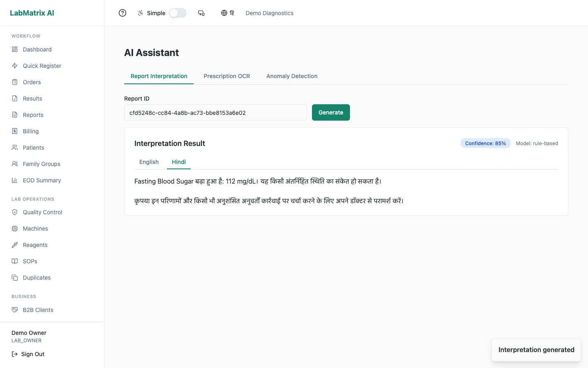Select the Report Interpretation tab
588x368 pixels.
[159, 76]
